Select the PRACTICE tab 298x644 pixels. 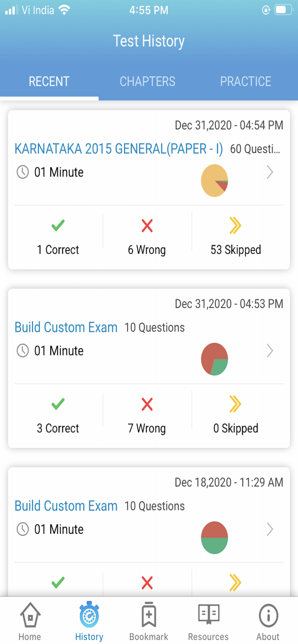pyautogui.click(x=246, y=81)
